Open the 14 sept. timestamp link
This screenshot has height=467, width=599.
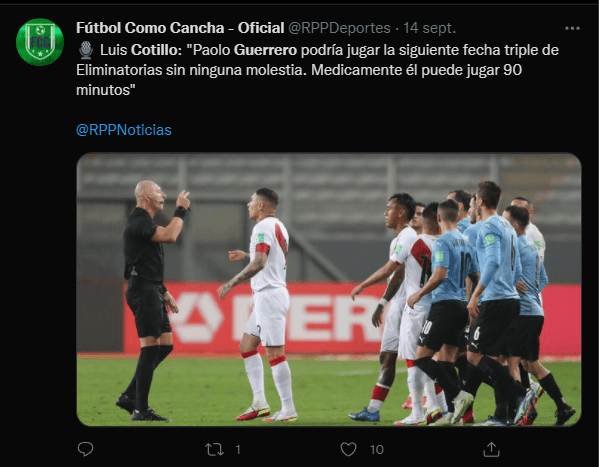pos(430,28)
